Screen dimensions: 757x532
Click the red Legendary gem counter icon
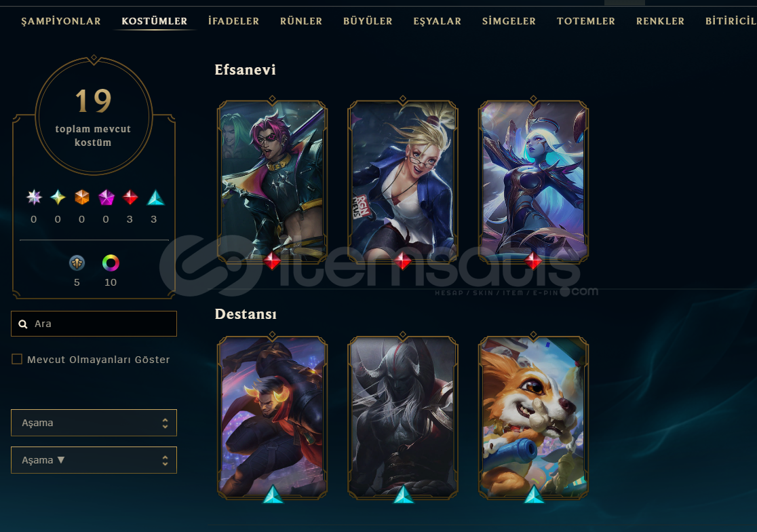[130, 197]
